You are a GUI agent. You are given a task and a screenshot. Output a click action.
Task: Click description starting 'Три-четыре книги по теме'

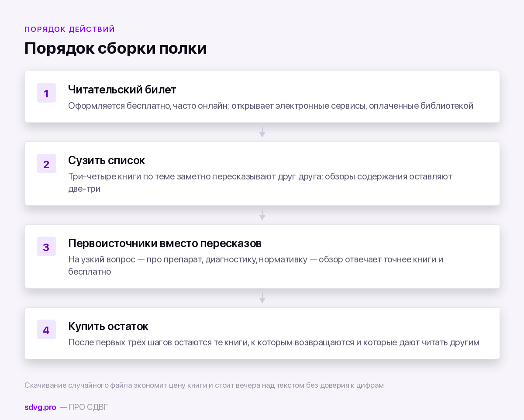(260, 182)
